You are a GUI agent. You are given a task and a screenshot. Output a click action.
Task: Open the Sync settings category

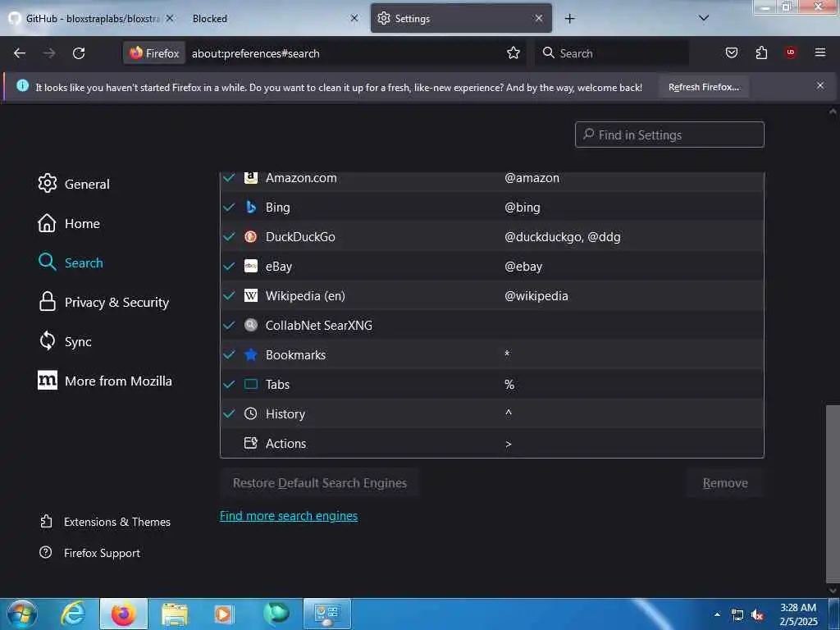click(x=65, y=341)
